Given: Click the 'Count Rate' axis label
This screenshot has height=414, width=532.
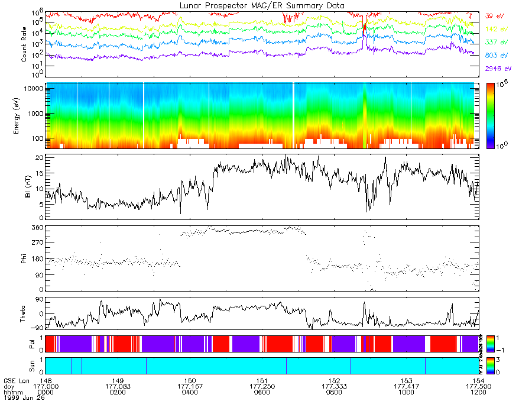Looking at the screenshot, I should point(24,44).
